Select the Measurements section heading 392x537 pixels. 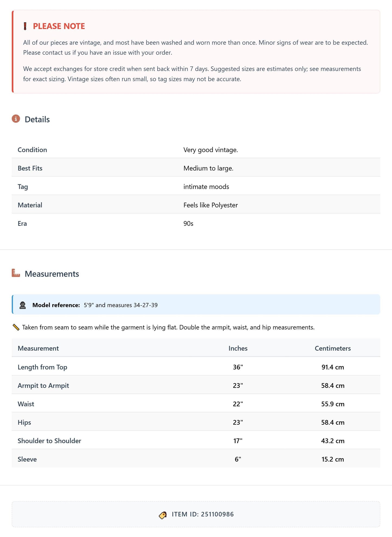click(x=52, y=274)
